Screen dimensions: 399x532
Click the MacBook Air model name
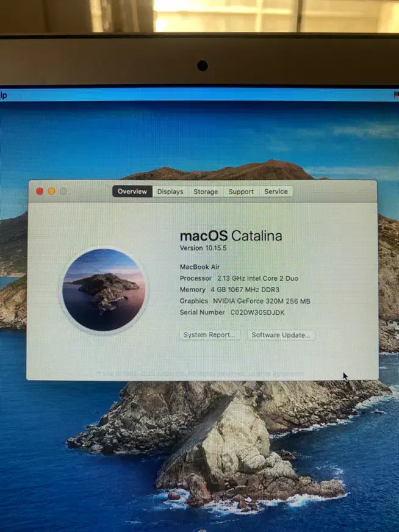click(199, 267)
